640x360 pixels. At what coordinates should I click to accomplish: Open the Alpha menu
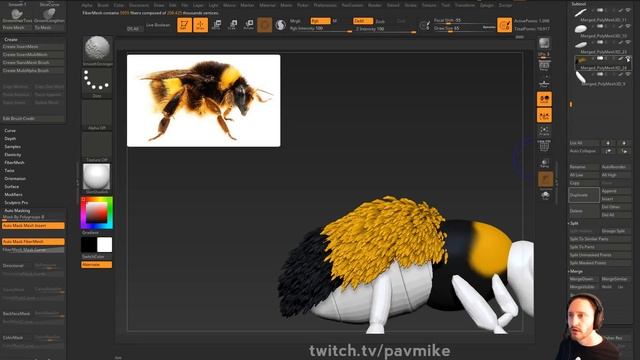click(x=87, y=5)
